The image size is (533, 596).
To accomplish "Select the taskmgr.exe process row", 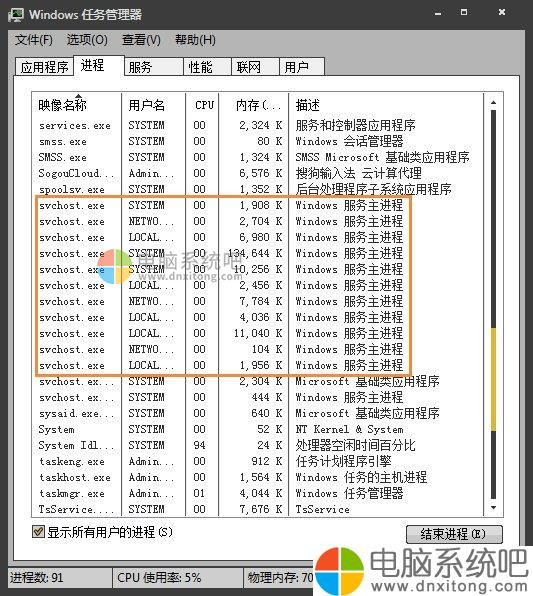I will click(x=258, y=493).
